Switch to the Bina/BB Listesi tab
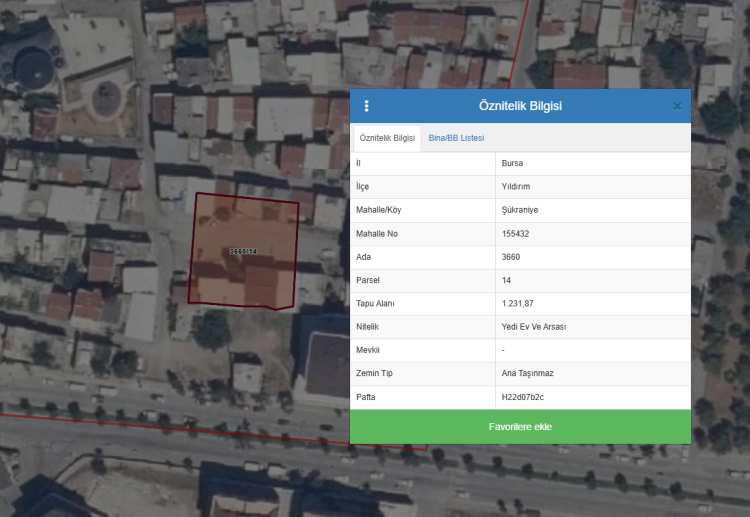Viewport: 750px width, 517px height. coord(456,138)
